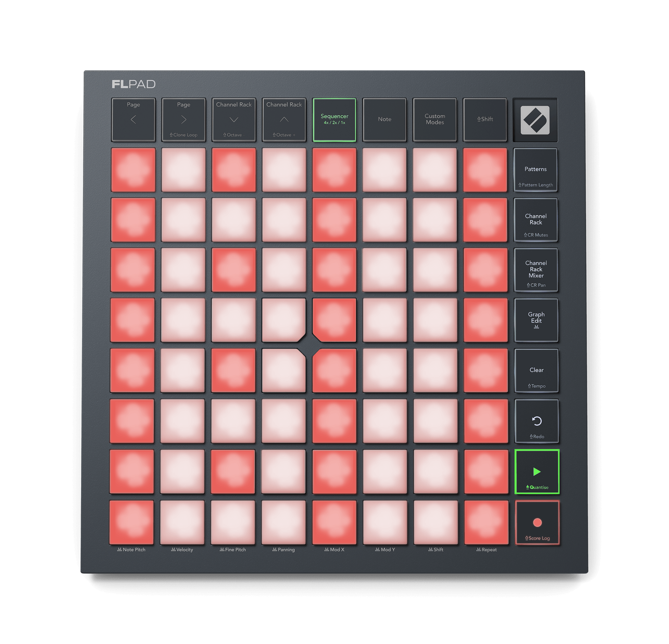Viewport: 669px width, 644px height.
Task: Click the Novation logo button
Action: coord(535,120)
